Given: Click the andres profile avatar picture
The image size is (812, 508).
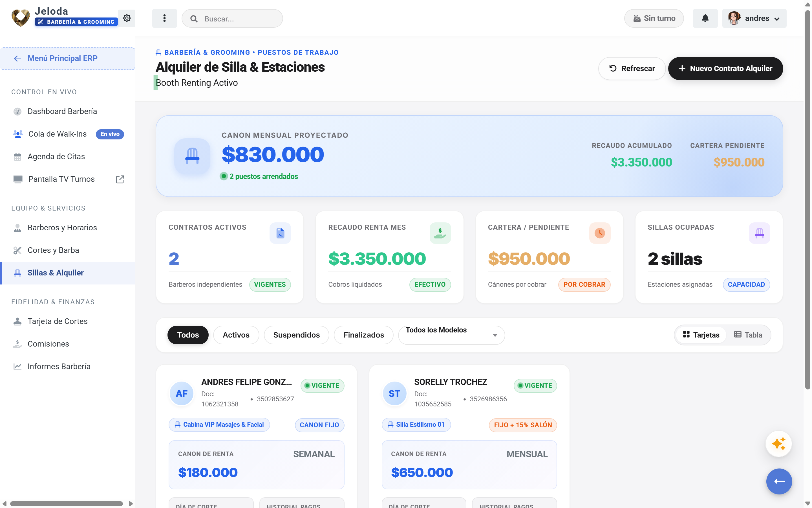Looking at the screenshot, I should click(x=734, y=18).
